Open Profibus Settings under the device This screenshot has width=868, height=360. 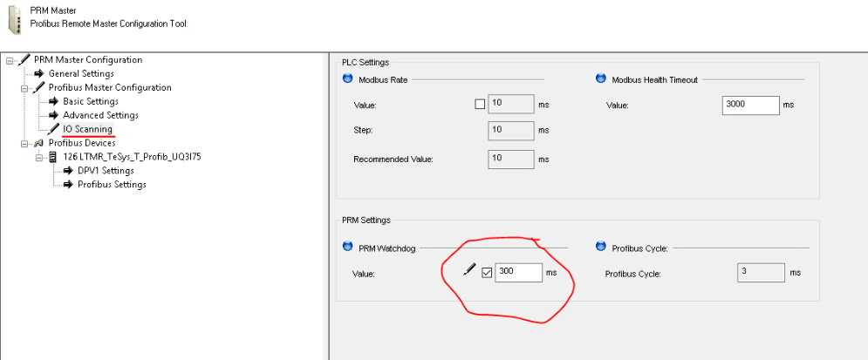[112, 184]
